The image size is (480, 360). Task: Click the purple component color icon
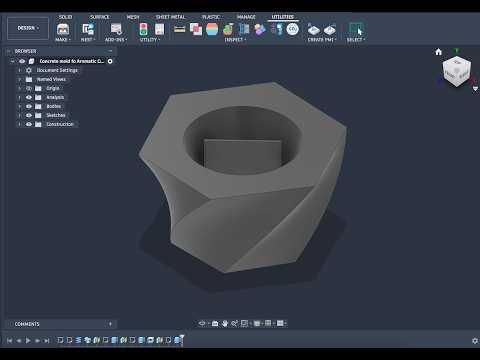260,29
